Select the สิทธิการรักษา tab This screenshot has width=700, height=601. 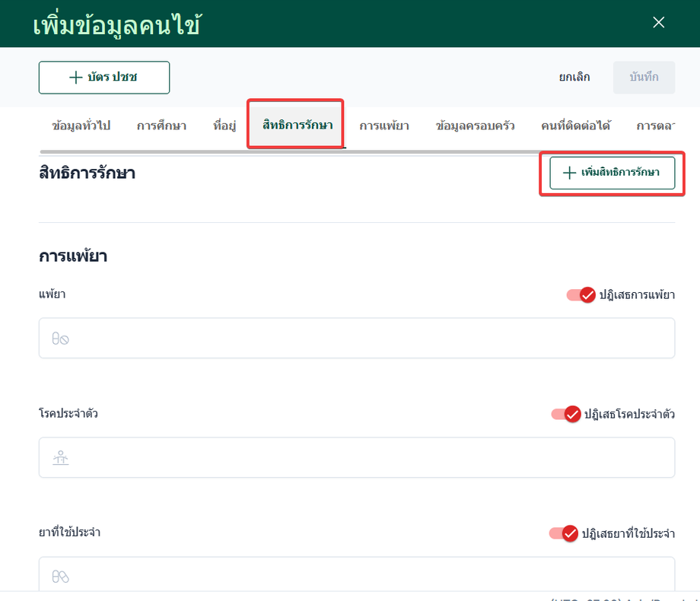pyautogui.click(x=297, y=125)
